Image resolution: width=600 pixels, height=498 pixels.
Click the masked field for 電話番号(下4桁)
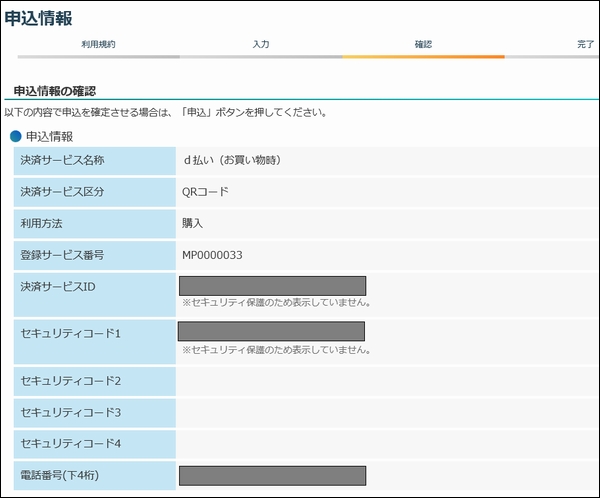point(272,476)
